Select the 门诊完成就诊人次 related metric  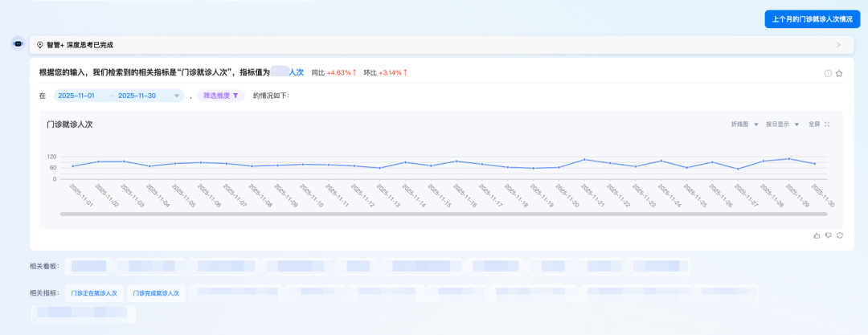[x=156, y=293]
